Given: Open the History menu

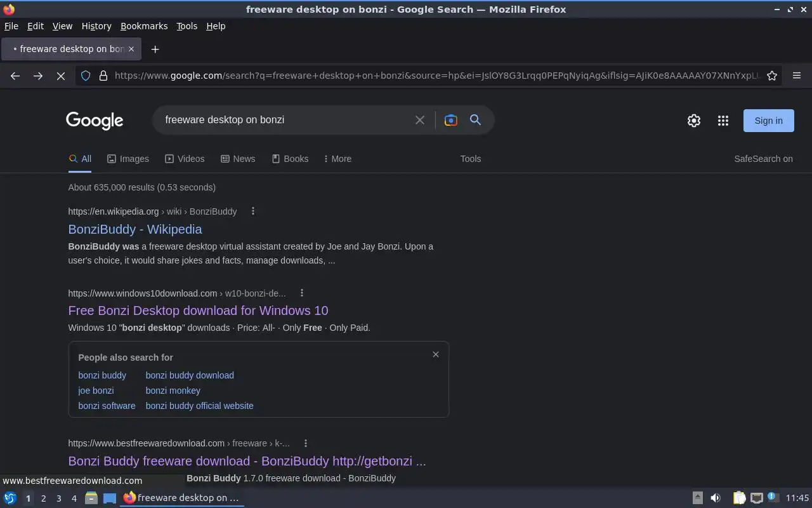Looking at the screenshot, I should [x=96, y=26].
